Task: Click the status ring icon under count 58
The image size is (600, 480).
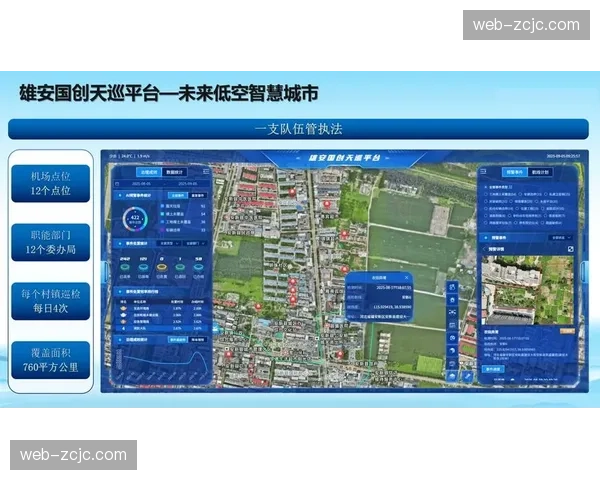Action: tap(198, 268)
